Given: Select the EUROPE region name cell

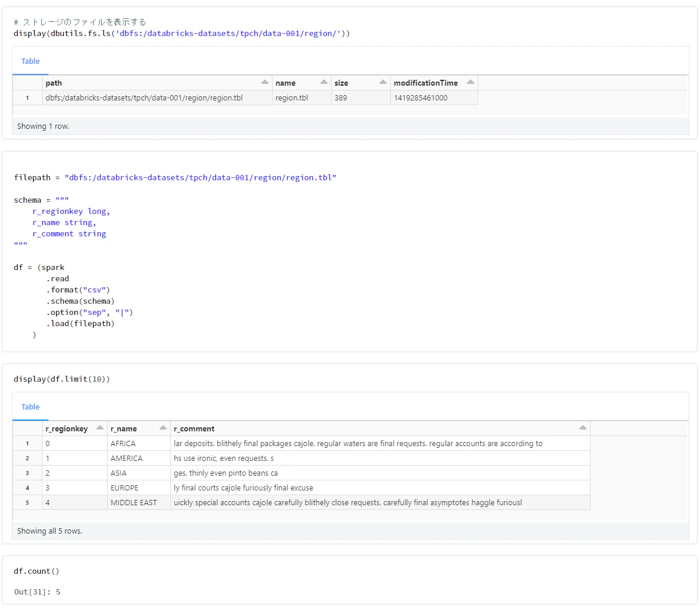Looking at the screenshot, I should 139,488.
